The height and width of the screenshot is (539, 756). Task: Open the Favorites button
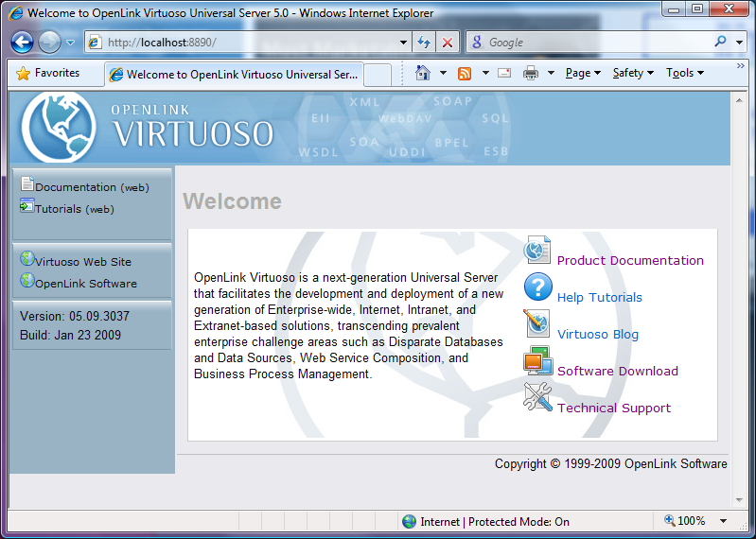pyautogui.click(x=47, y=73)
